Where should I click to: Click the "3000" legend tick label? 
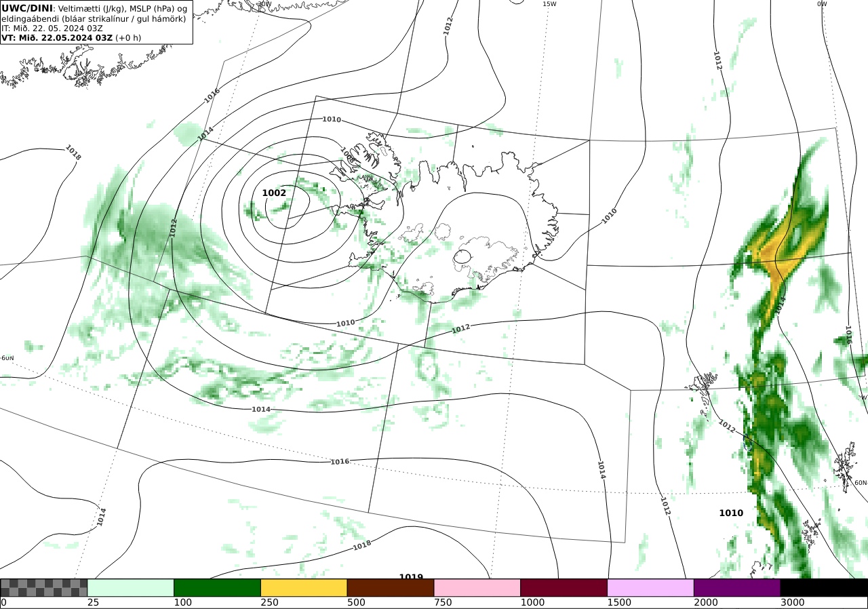[793, 602]
